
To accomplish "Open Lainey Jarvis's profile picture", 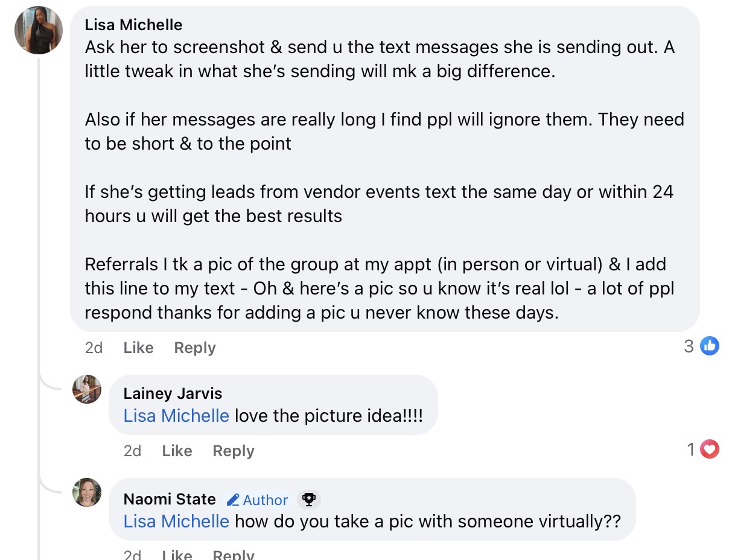I will 87,389.
